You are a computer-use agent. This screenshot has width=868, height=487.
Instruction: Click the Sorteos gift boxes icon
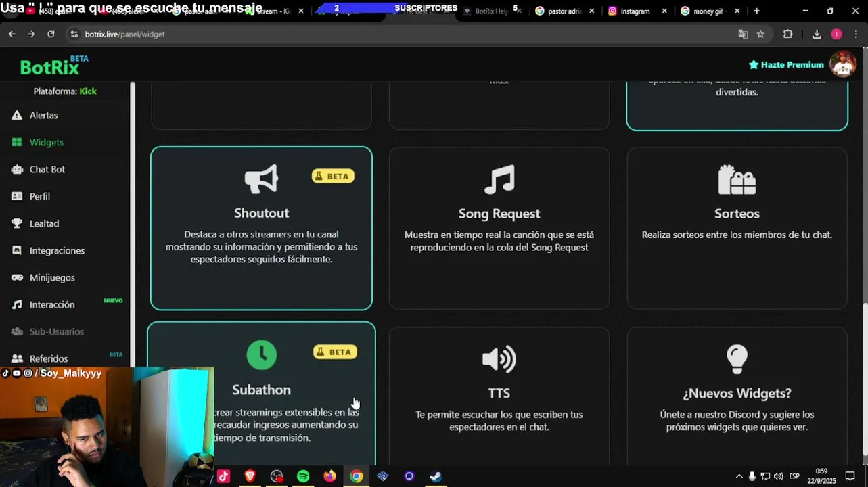pos(737,179)
